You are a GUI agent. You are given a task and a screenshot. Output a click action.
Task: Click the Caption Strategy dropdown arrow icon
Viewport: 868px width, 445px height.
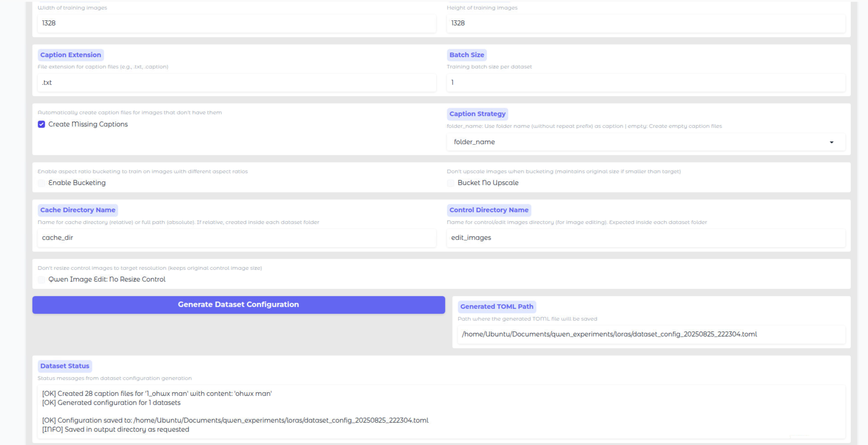(x=831, y=142)
